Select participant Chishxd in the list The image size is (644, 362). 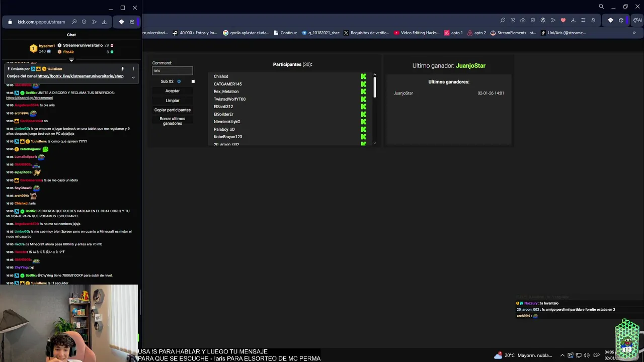click(x=221, y=76)
